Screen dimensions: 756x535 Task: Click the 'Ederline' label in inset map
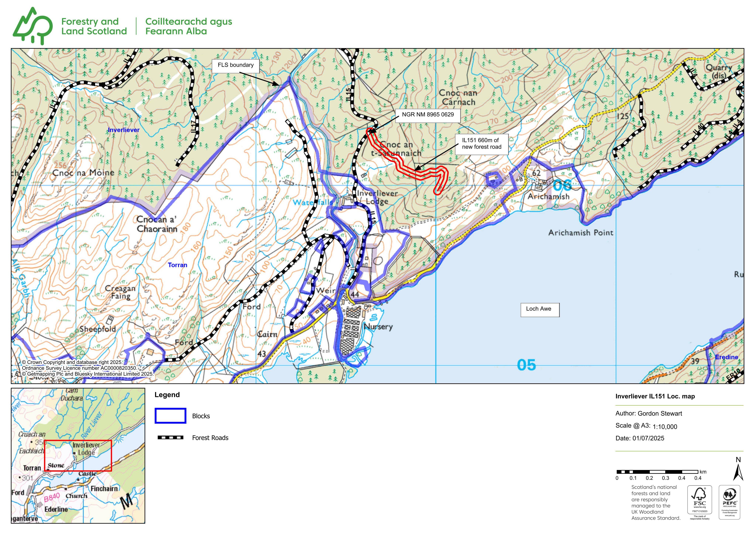[56, 509]
